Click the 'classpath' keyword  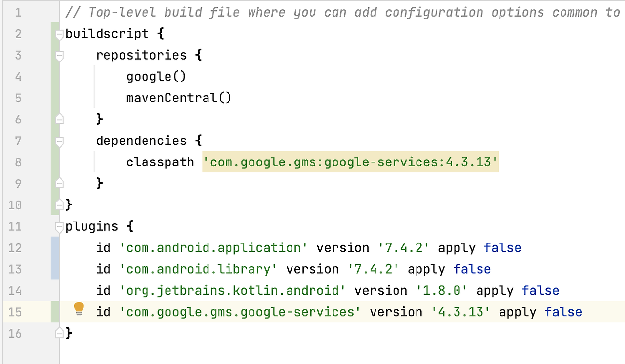click(x=160, y=162)
